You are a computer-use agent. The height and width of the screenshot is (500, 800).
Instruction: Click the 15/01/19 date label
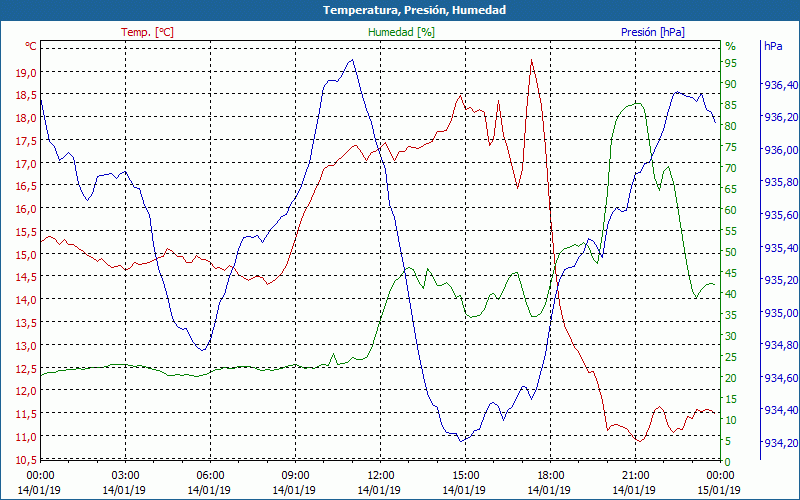pyautogui.click(x=719, y=490)
